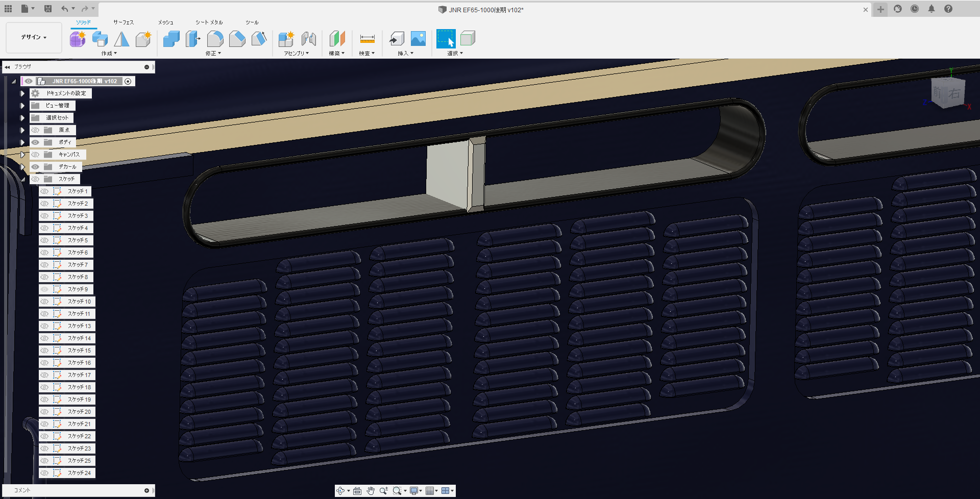The image size is (980, 499).
Task: Activate the Pan hand tool
Action: 371,491
